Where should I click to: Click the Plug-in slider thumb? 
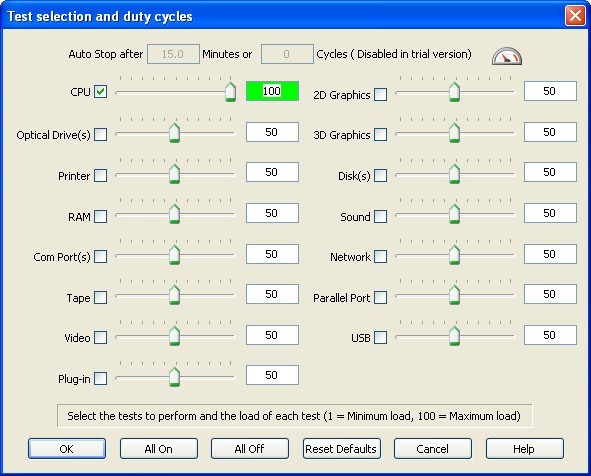coord(174,376)
